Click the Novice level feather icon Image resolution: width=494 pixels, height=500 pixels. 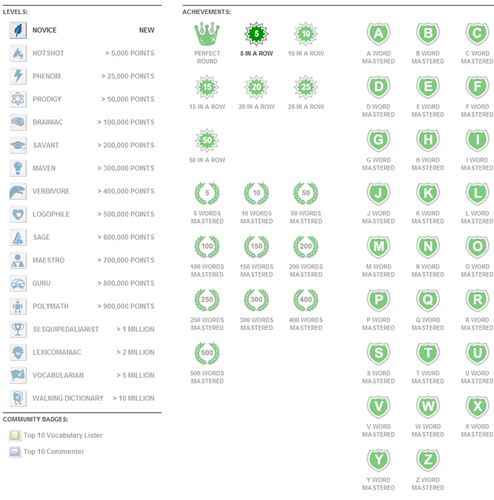coord(18,30)
